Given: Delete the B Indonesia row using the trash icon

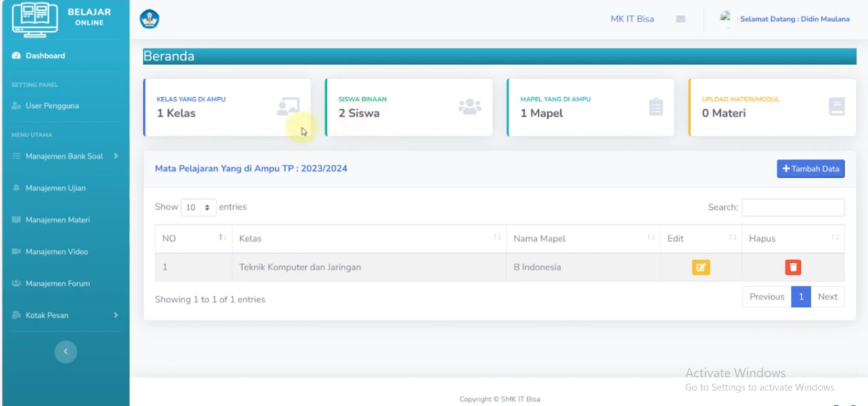Looking at the screenshot, I should click(793, 267).
